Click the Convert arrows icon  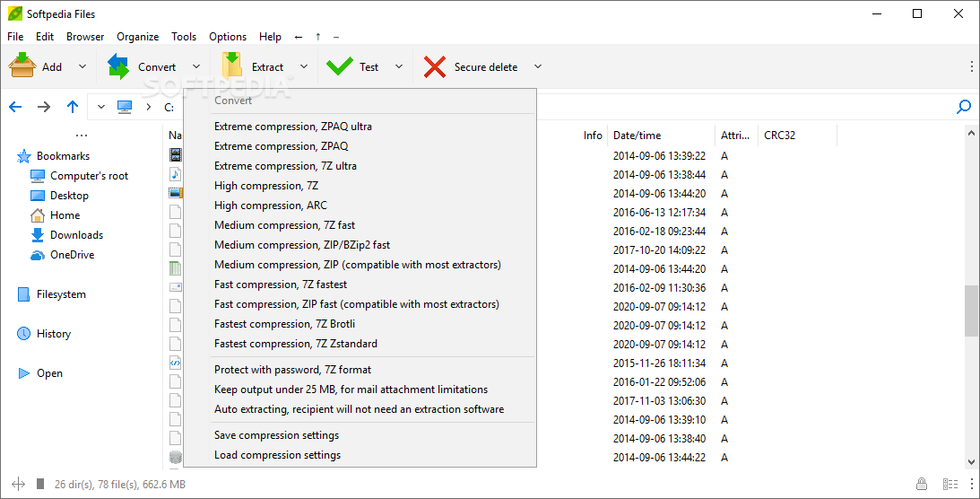pyautogui.click(x=118, y=66)
